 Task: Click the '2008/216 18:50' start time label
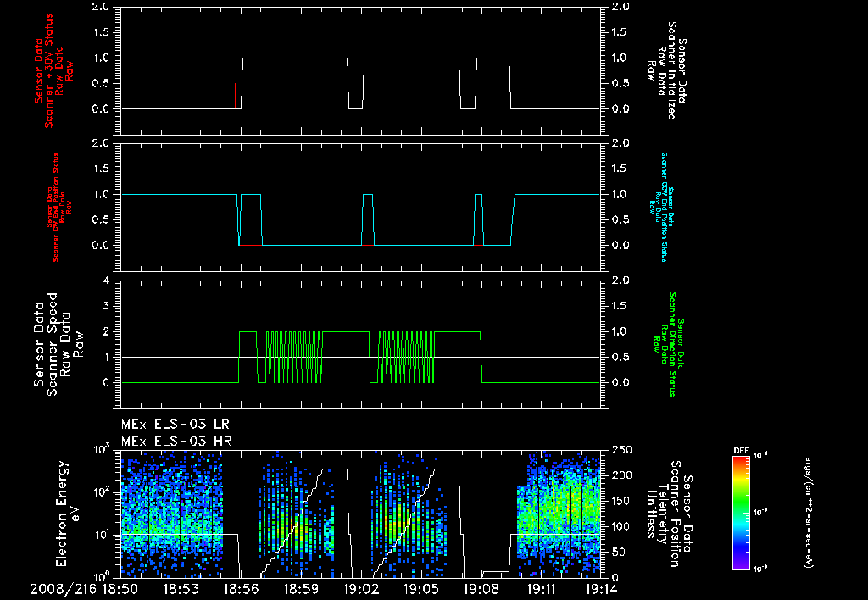pyautogui.click(x=84, y=589)
